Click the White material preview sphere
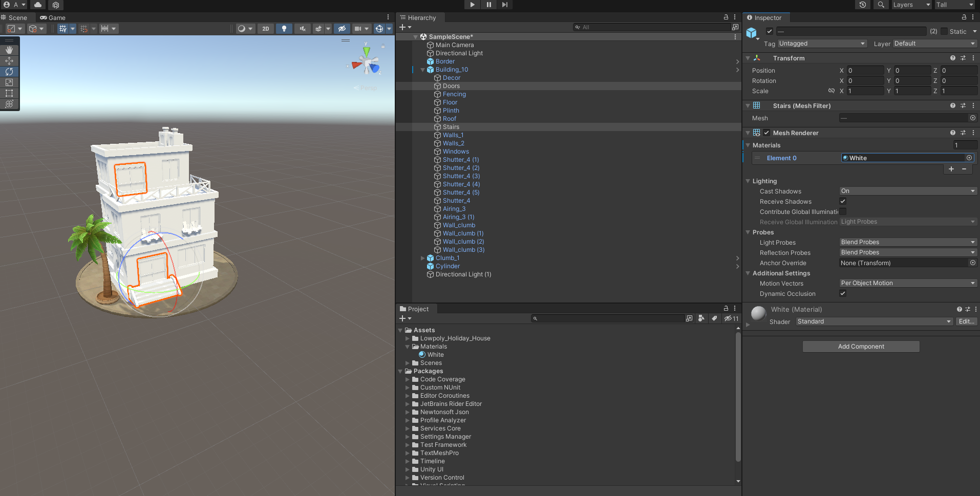The height and width of the screenshot is (496, 980). pos(758,313)
